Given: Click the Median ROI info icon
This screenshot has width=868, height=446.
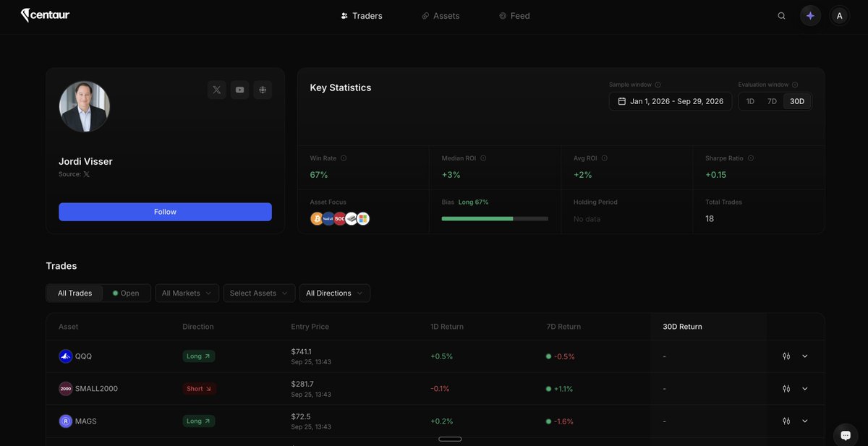Looking at the screenshot, I should [483, 158].
